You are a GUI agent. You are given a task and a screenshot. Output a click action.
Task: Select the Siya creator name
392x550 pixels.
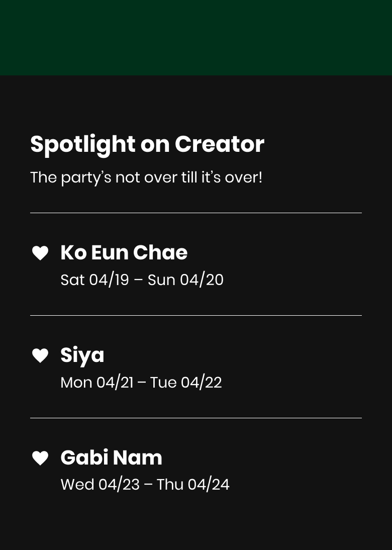coord(82,355)
